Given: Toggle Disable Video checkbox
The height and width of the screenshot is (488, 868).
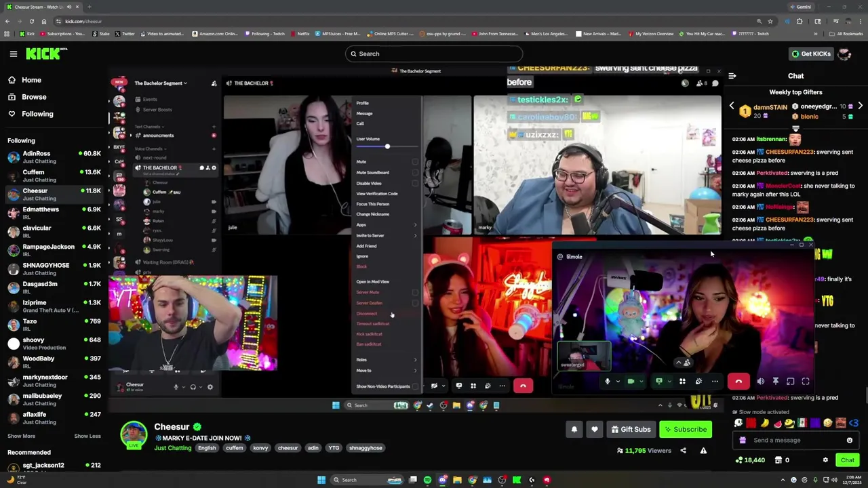Looking at the screenshot, I should (x=416, y=183).
